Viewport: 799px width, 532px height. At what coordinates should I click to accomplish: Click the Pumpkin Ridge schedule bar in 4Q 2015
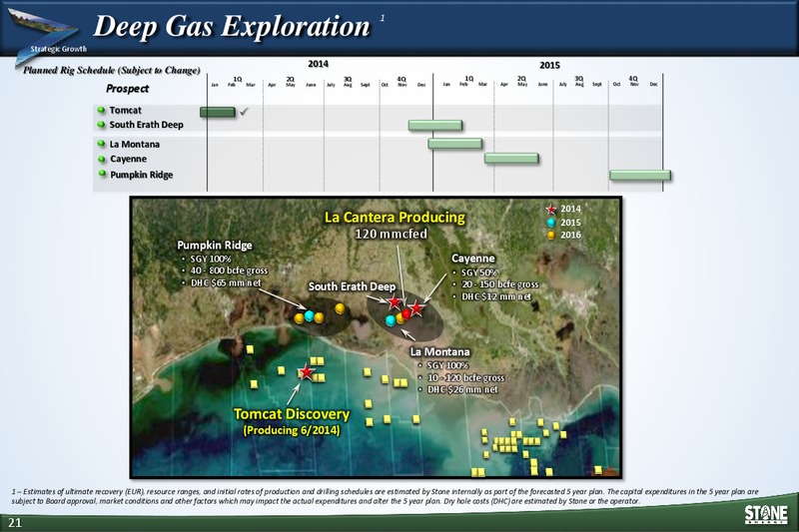coord(640,175)
